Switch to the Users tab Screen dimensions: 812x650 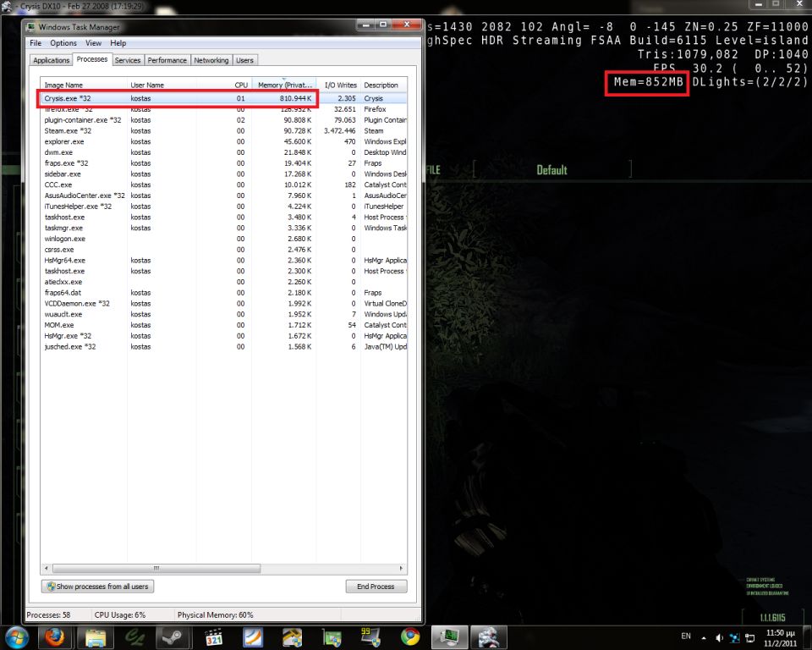[x=245, y=60]
